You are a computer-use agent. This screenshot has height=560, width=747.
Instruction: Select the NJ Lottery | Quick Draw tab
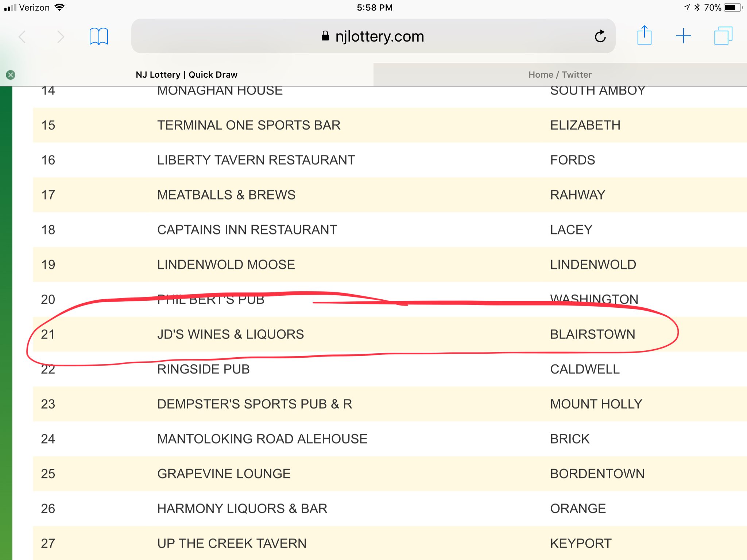(x=186, y=75)
